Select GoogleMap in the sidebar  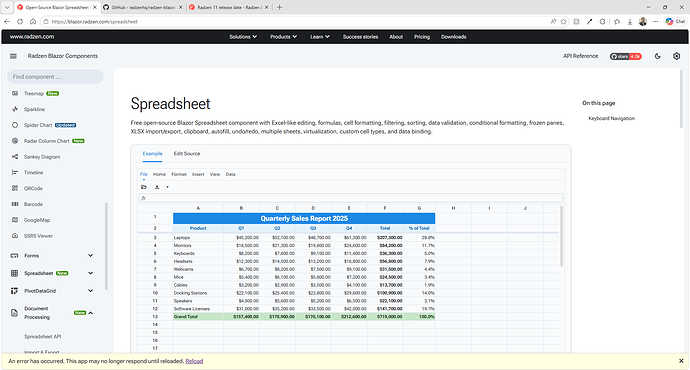click(x=37, y=220)
